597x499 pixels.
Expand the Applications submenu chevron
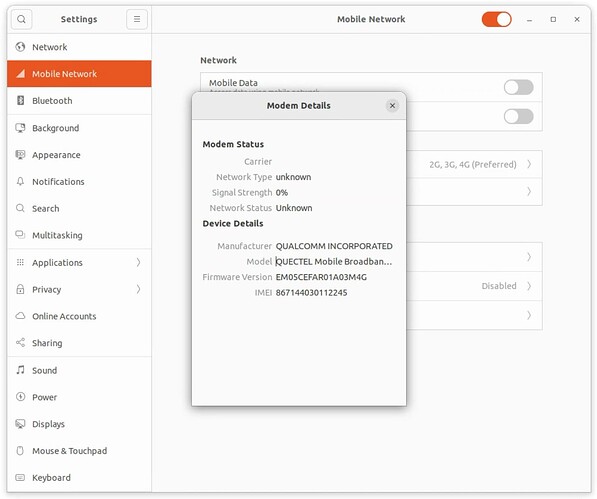[x=138, y=262]
